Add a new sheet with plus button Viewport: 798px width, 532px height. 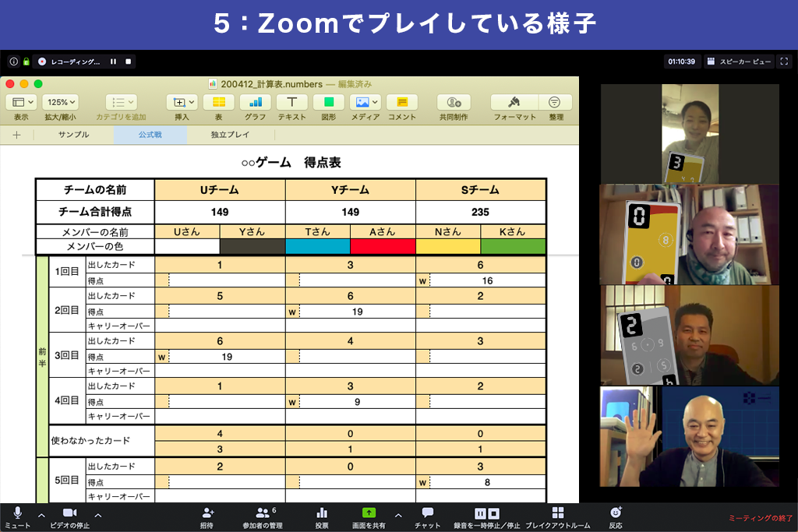(17, 135)
